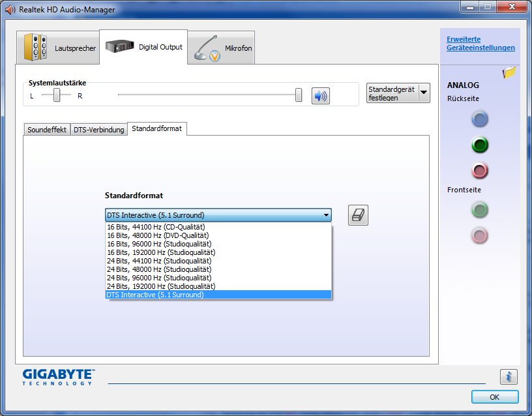Pick DTS Interactive (5.1 Surround) list entry
Viewport: 532px width, 416px height.
pyautogui.click(x=218, y=295)
